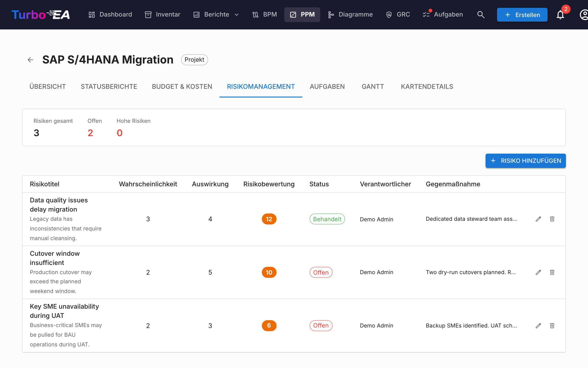
Task: Select the Risikomanagement tab
Action: tap(261, 87)
